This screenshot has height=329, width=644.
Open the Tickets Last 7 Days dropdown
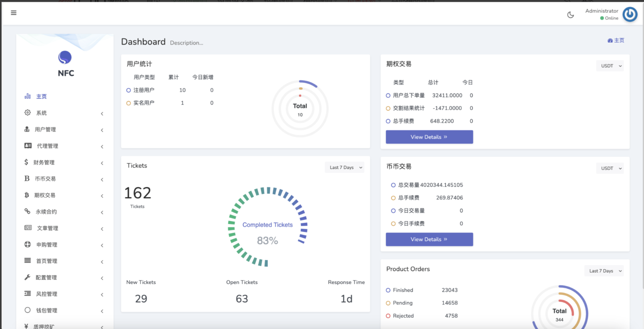[344, 168]
